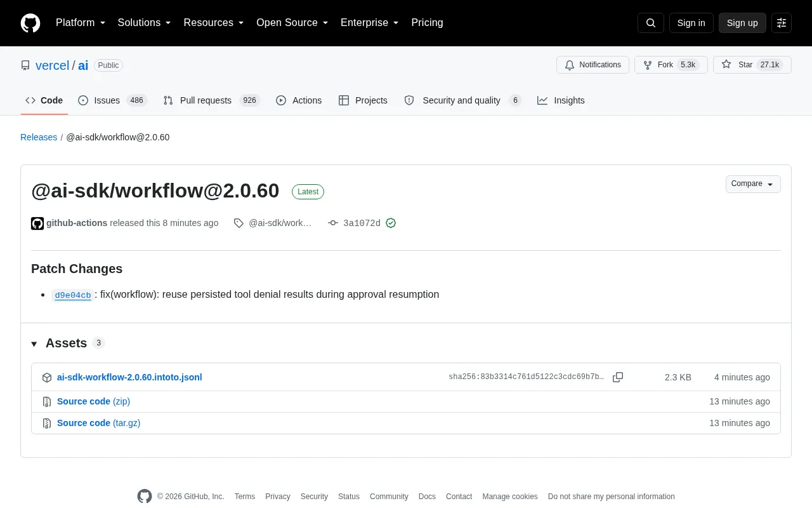Click the github-actions avatar icon
Screen dimensions: 812x508
37,223
